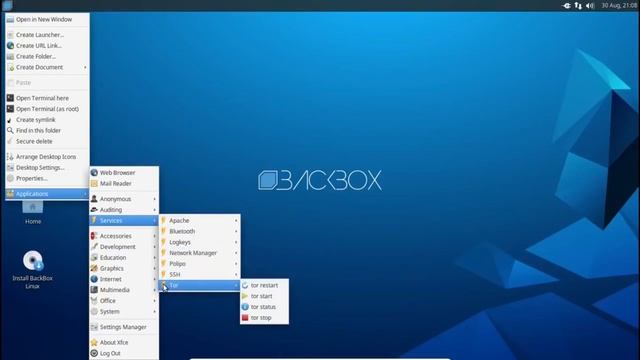Select Create symlink entry
Screen dimensions: 640x360
(x=47, y=120)
